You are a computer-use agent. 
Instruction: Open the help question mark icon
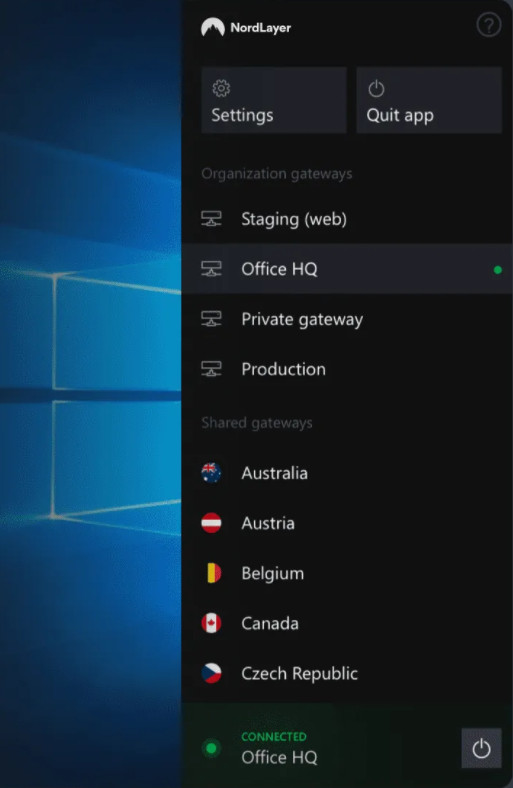click(x=488, y=25)
